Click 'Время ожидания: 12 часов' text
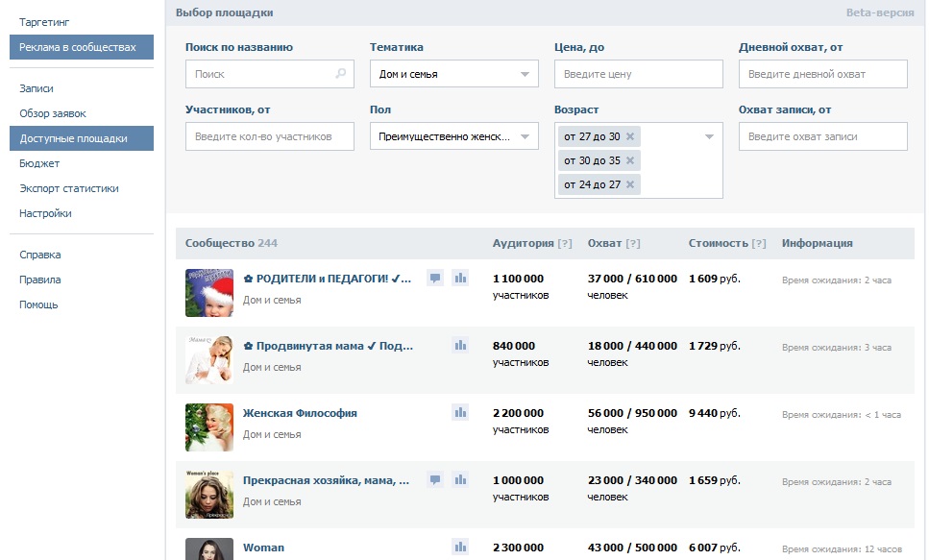Image resolution: width=929 pixels, height=560 pixels. pos(842,549)
